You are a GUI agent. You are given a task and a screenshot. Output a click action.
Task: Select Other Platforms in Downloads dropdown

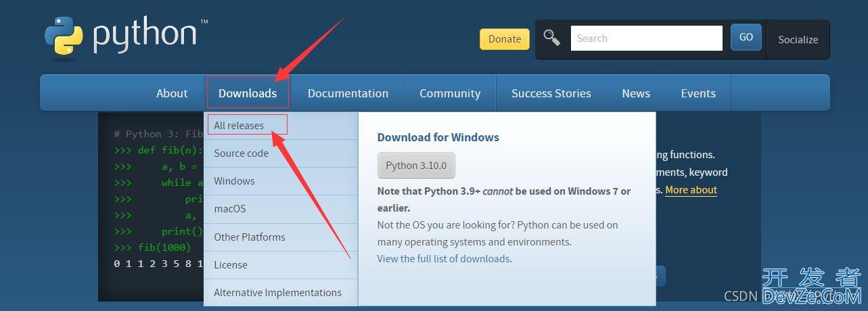click(x=281, y=237)
